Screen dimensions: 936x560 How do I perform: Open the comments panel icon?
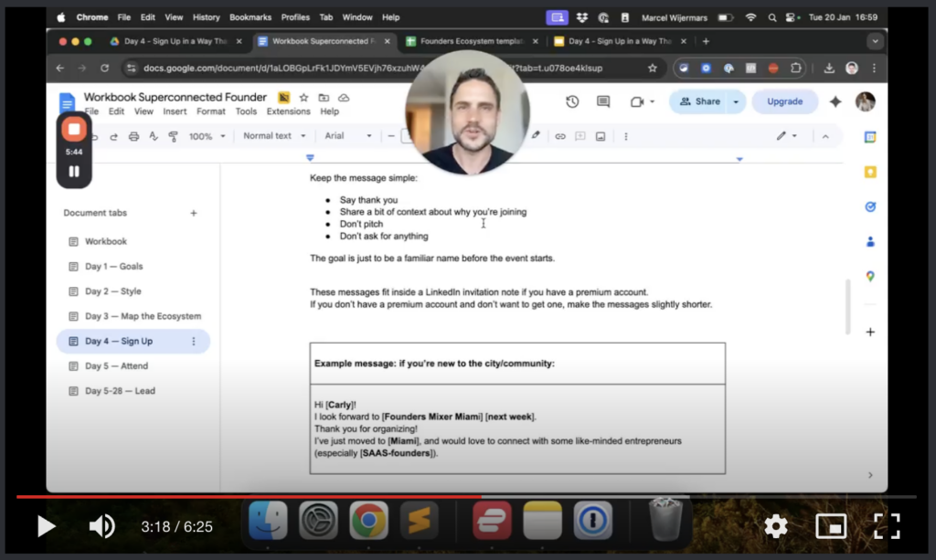(603, 101)
